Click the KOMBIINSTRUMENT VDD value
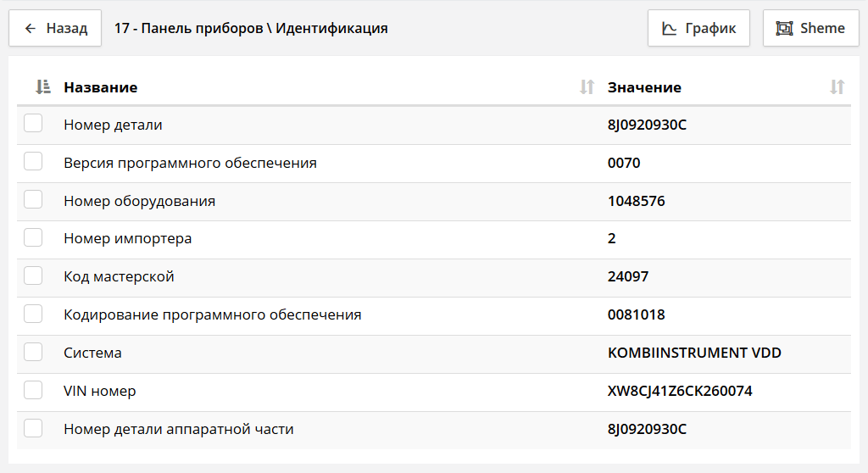The image size is (868, 473). (694, 353)
